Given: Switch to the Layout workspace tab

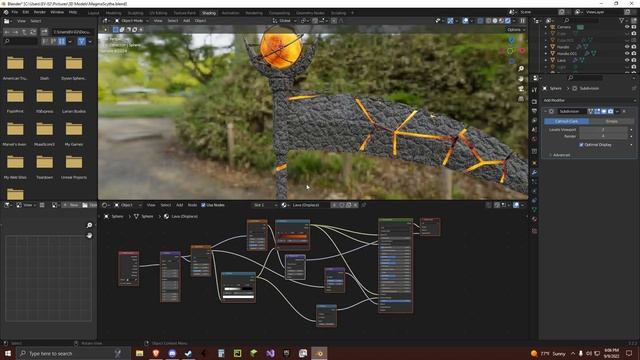Looking at the screenshot, I should coord(93,13).
